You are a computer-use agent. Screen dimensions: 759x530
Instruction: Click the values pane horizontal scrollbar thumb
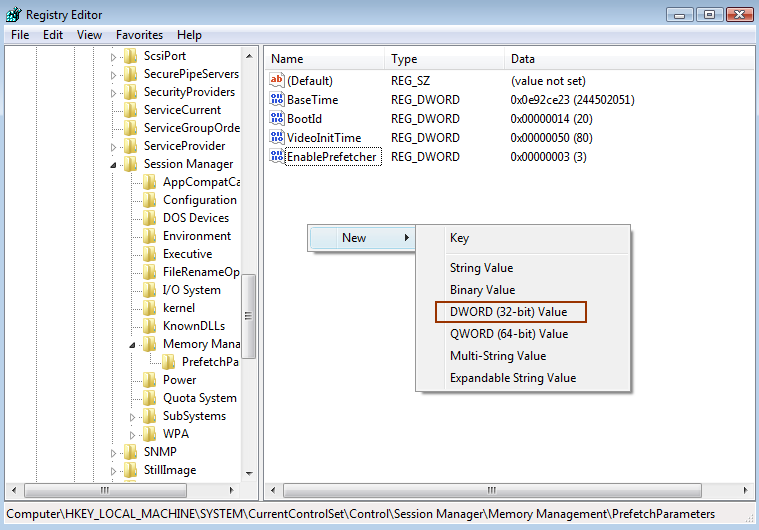pos(492,490)
